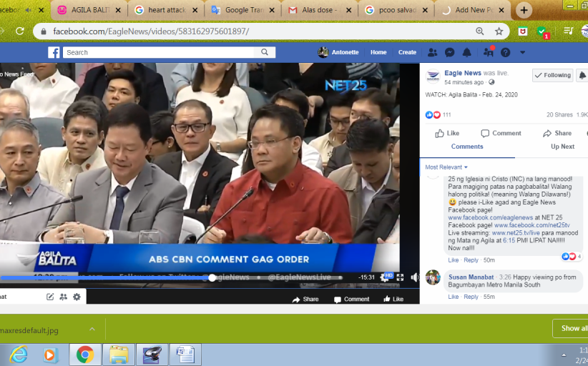Toggle HD video quality settings
Image resolution: width=588 pixels, height=366 pixels.
(x=388, y=277)
